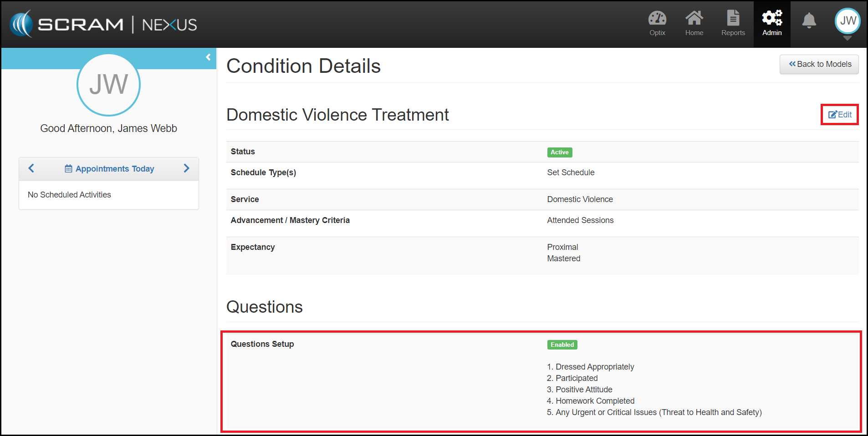
Task: Open the Appointments Today link
Action: point(115,169)
